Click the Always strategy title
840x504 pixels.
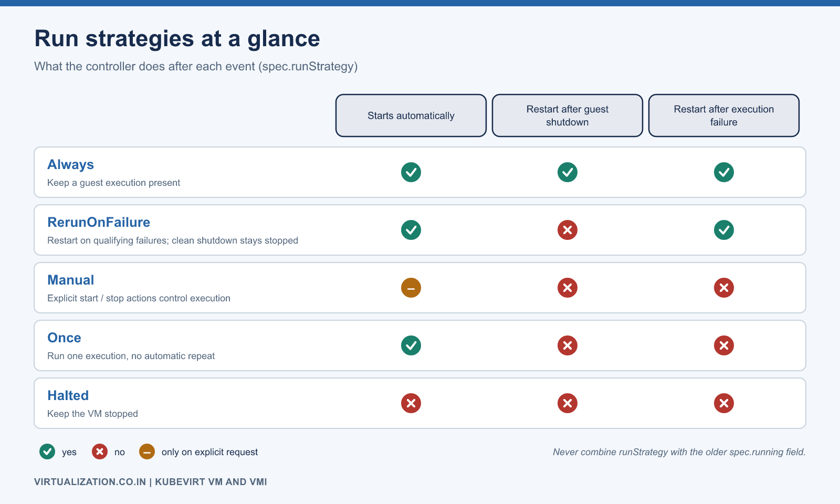pos(70,165)
